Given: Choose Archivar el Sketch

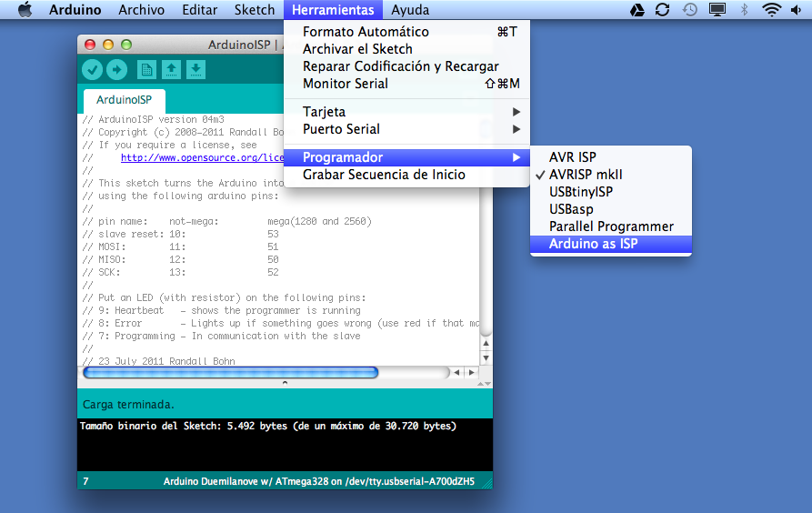Looking at the screenshot, I should 407,49.
